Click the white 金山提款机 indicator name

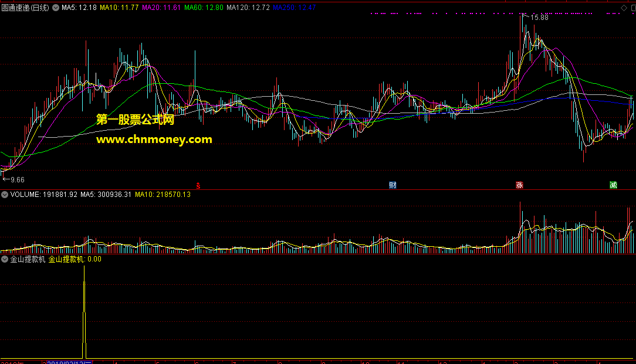[28, 259]
